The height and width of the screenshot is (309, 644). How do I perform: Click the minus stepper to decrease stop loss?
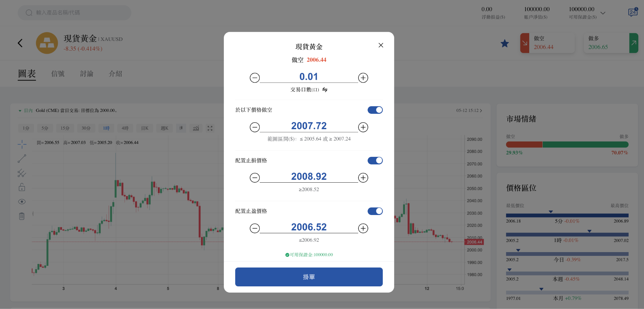pyautogui.click(x=255, y=178)
